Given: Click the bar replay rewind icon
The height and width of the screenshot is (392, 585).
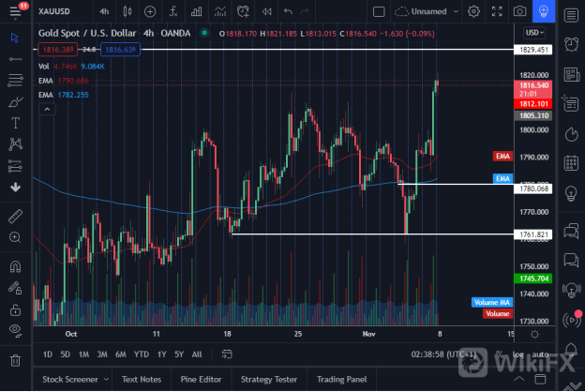Looking at the screenshot, I should (264, 11).
